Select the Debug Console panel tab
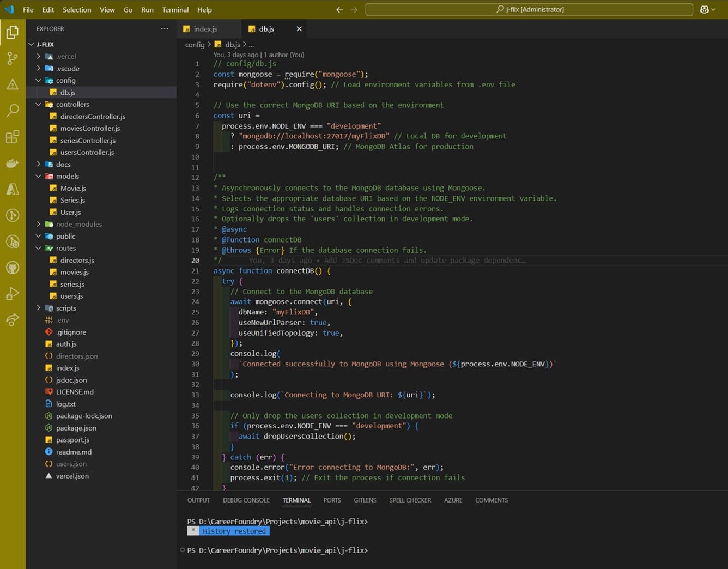Screen dimensions: 728x569 246,500
